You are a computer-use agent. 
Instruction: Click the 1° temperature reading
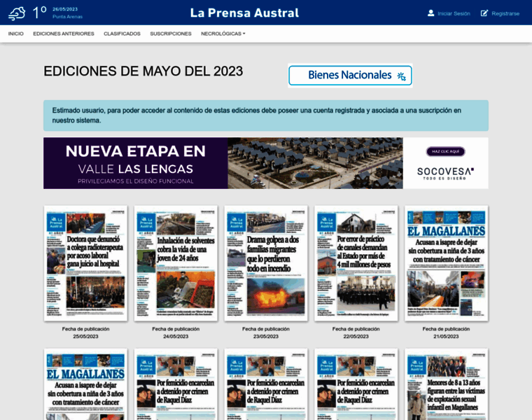[x=39, y=13]
